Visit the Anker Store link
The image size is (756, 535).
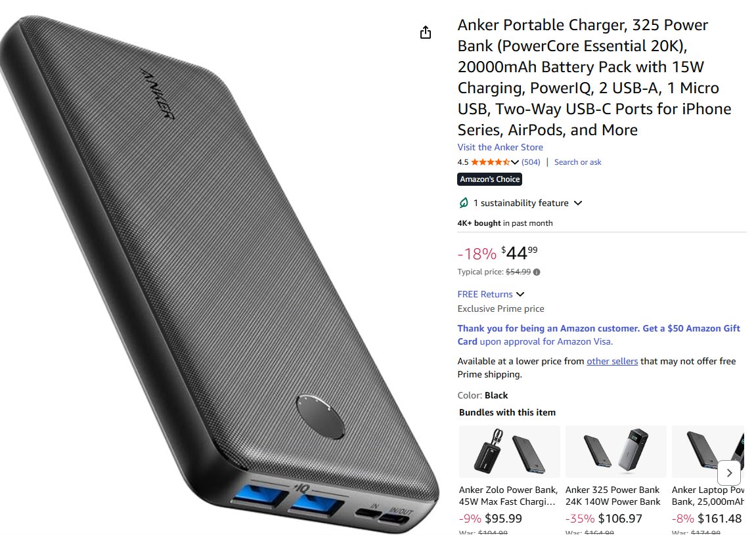coord(500,147)
